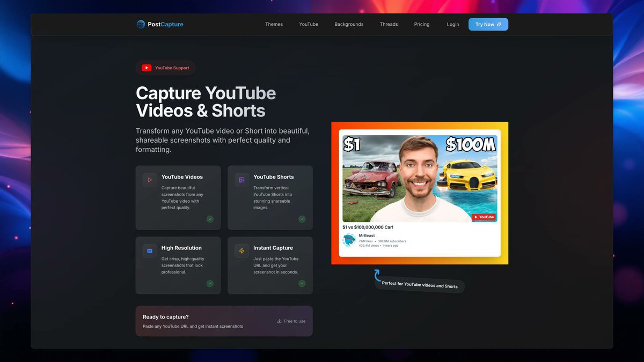This screenshot has width=644, height=362.
Task: Click the MrBeast video thumbnail image
Action: coord(420,179)
